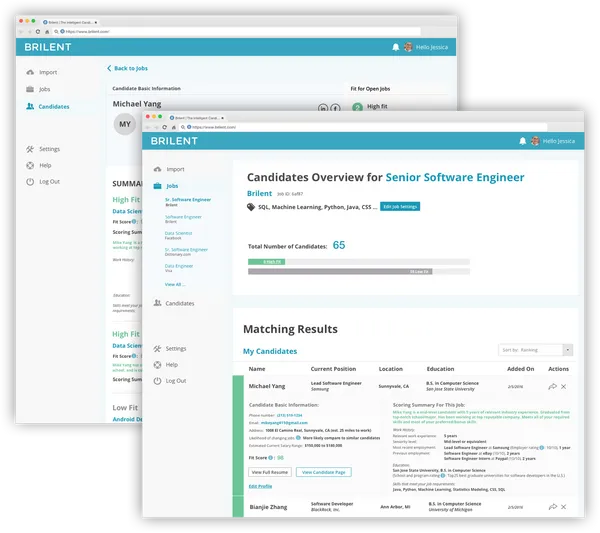Click the LinkedIn icon on Michael Yang's profile
This screenshot has width=600, height=533.
tap(323, 108)
